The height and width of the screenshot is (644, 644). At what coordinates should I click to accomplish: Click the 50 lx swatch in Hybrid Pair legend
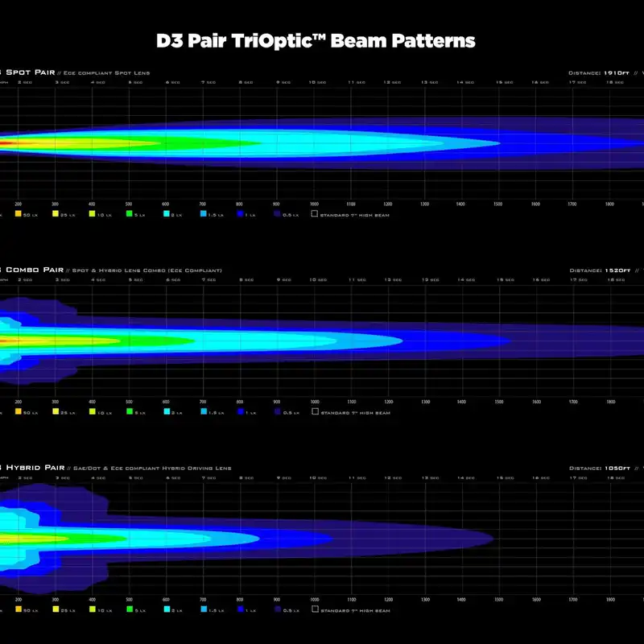[18, 609]
